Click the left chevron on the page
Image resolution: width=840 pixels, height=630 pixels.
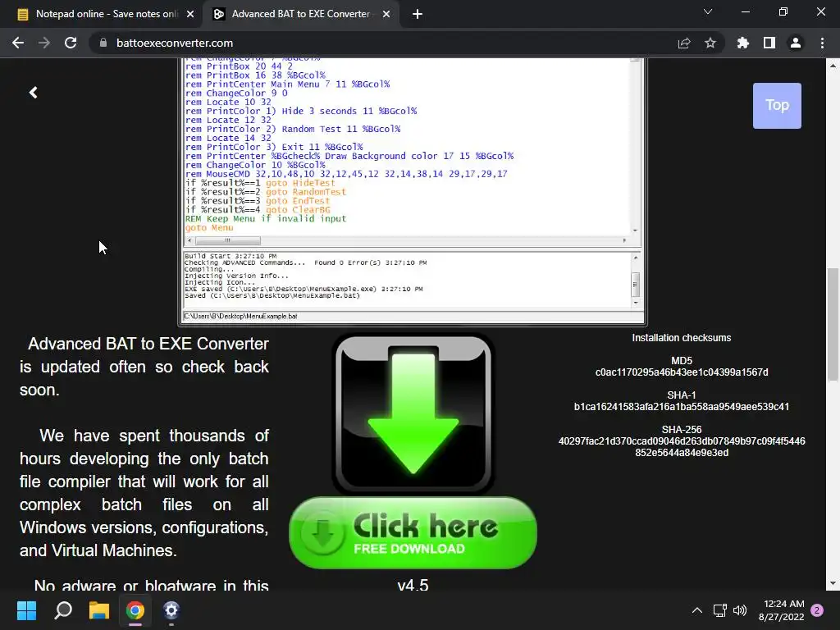pos(33,93)
